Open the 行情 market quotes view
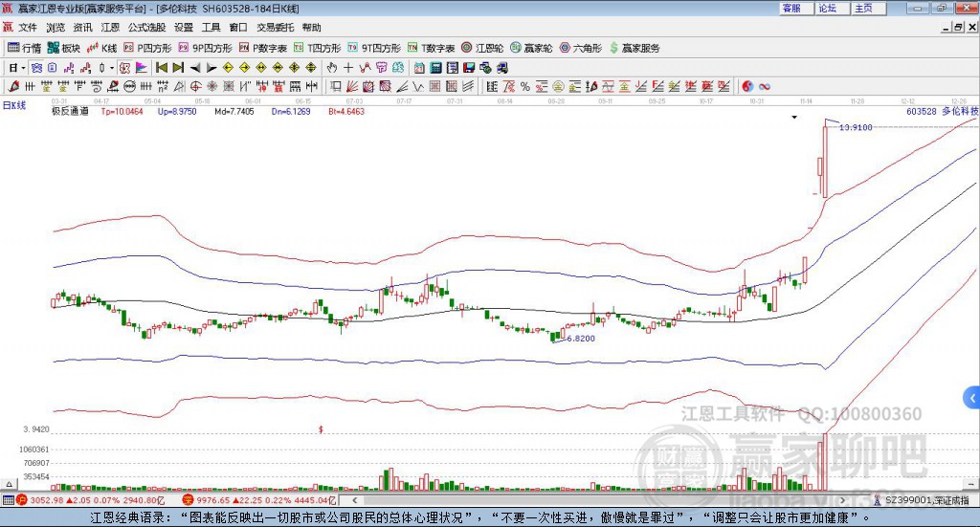 point(24,48)
